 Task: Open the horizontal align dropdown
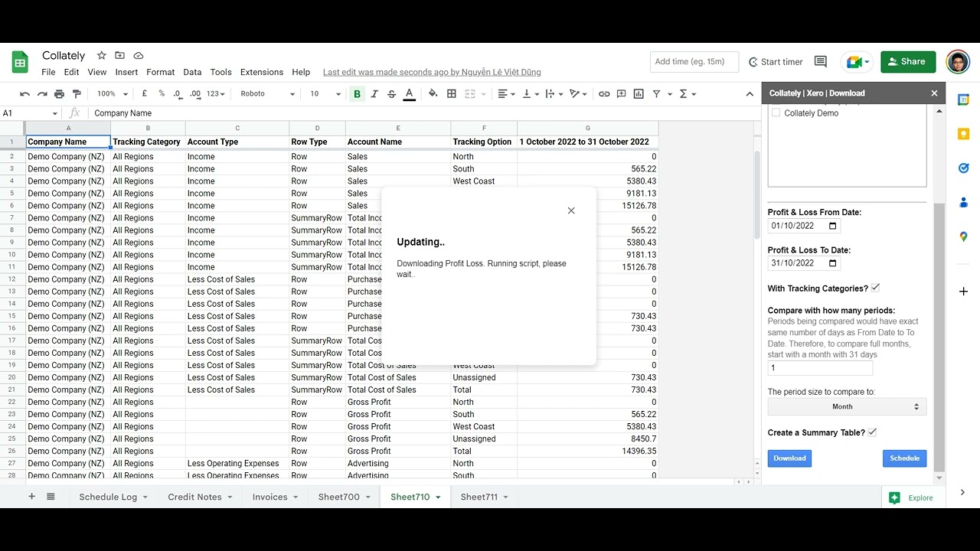point(507,93)
